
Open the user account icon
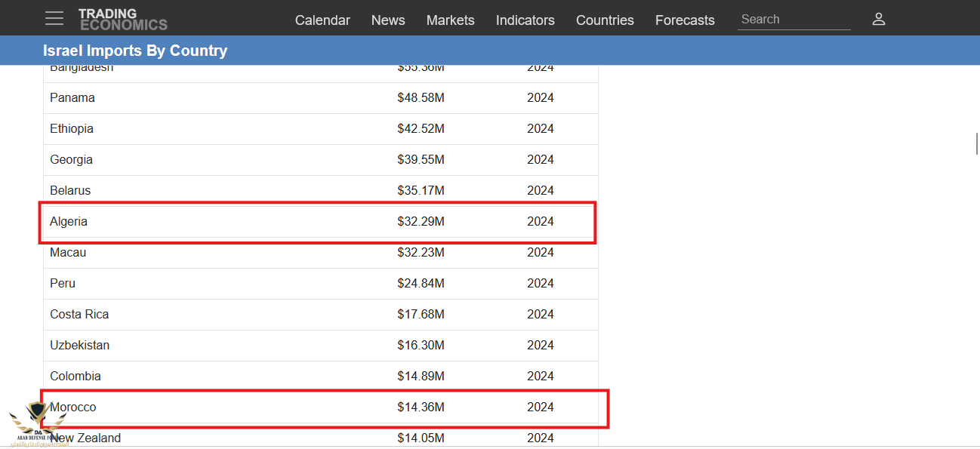click(x=878, y=19)
